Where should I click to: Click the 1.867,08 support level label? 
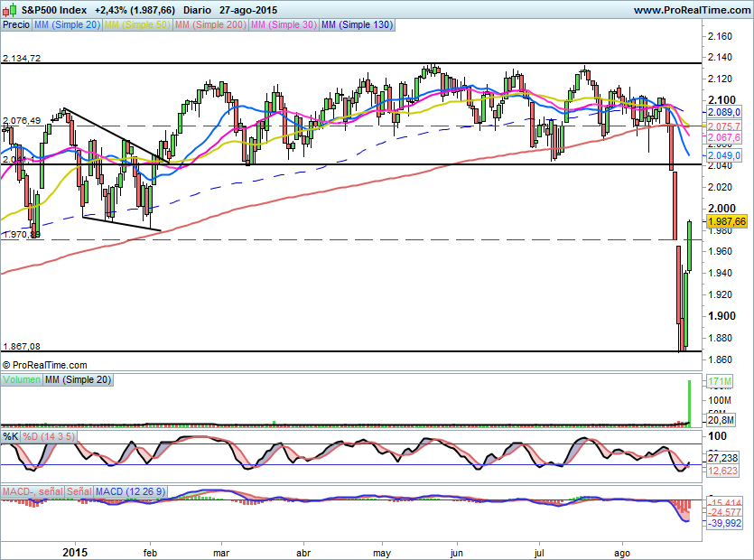pos(22,347)
